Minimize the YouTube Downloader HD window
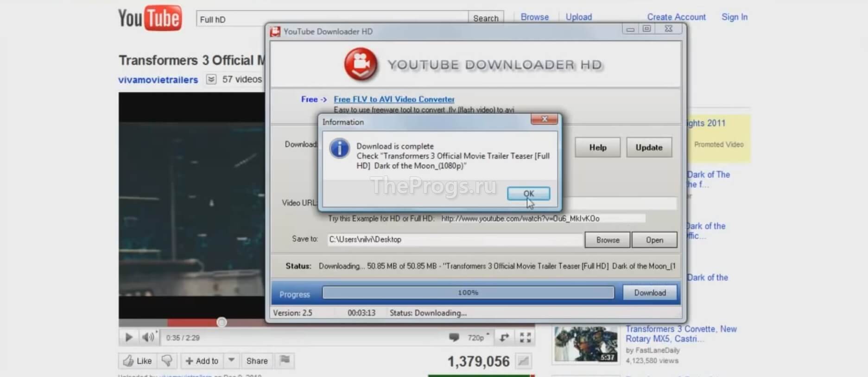The image size is (868, 377). point(630,29)
